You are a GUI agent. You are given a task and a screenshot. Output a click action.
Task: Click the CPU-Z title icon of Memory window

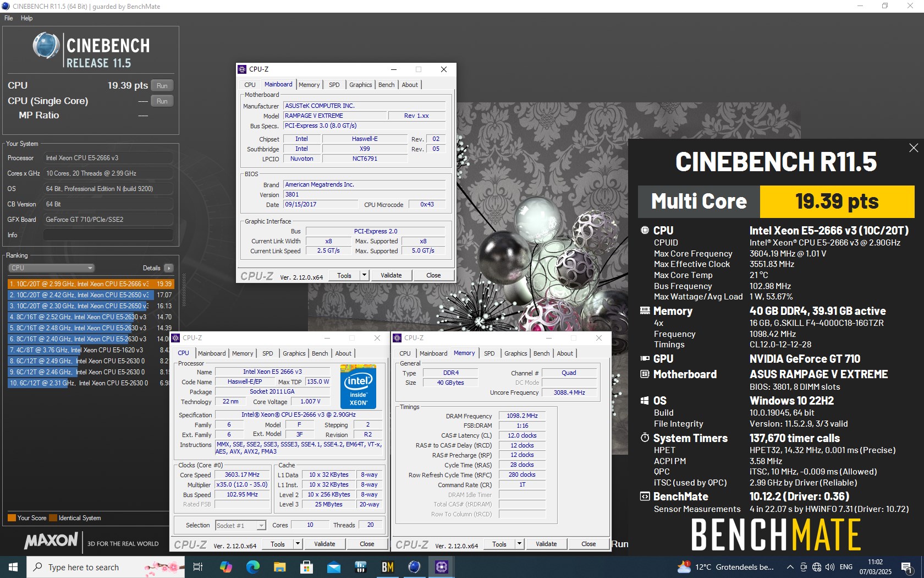tap(397, 338)
